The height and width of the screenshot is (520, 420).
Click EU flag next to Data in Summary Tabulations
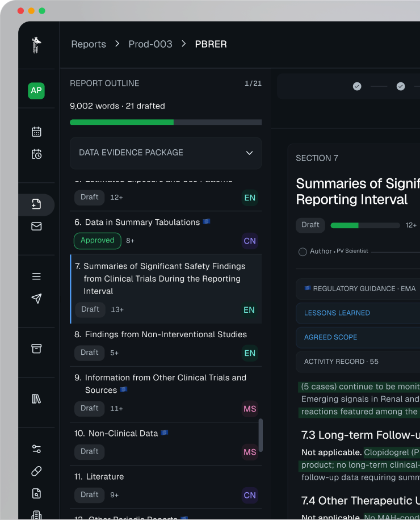207,221
